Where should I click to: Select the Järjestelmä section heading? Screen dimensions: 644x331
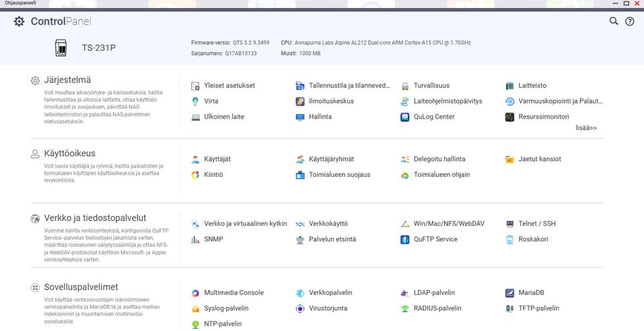point(68,80)
